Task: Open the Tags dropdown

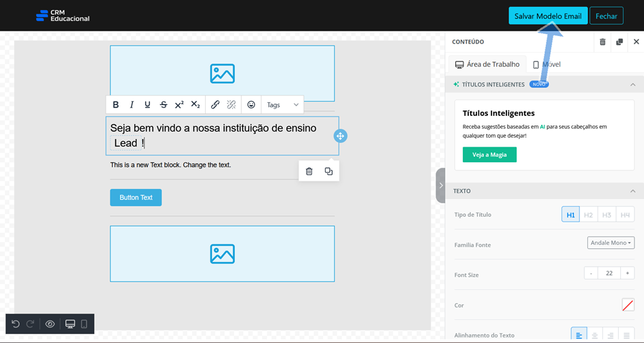Action: click(x=283, y=105)
